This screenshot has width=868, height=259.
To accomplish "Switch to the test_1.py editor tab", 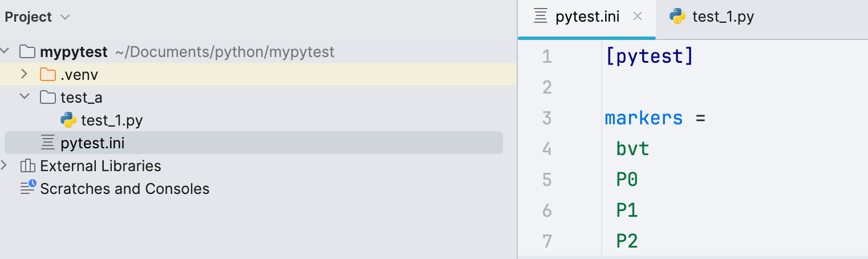I will pyautogui.click(x=723, y=17).
